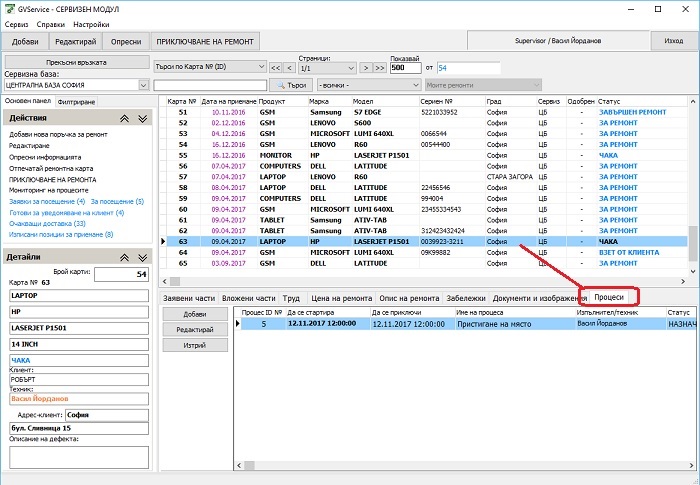Click Мониторинг на процесите action
Viewport: 700px width, 485px height.
coord(49,190)
